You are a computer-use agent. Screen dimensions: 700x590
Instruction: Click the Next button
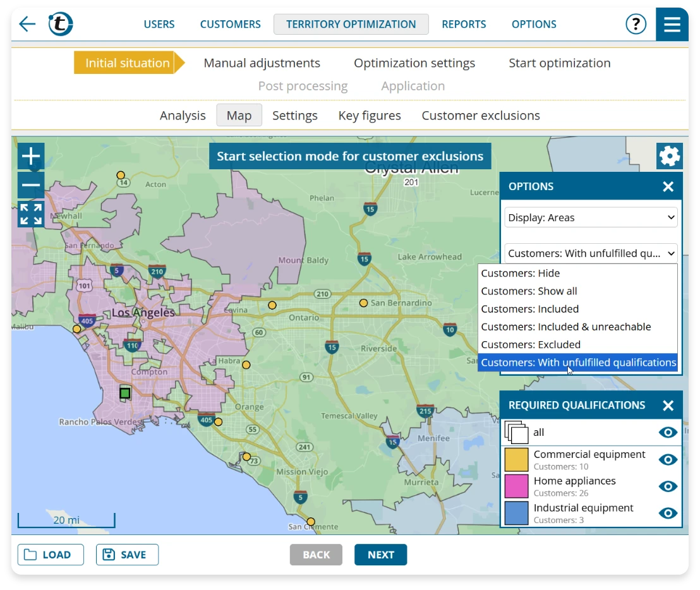point(381,555)
